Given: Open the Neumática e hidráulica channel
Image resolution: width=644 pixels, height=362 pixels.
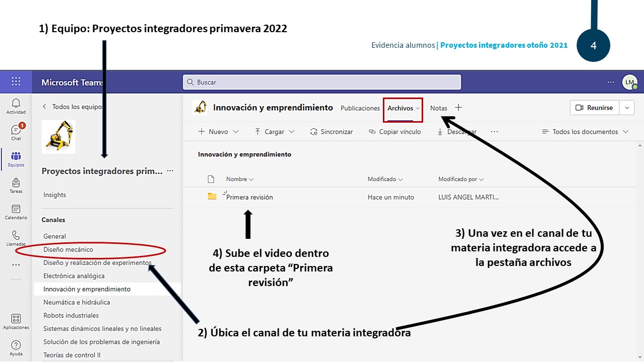Looking at the screenshot, I should [x=76, y=302].
